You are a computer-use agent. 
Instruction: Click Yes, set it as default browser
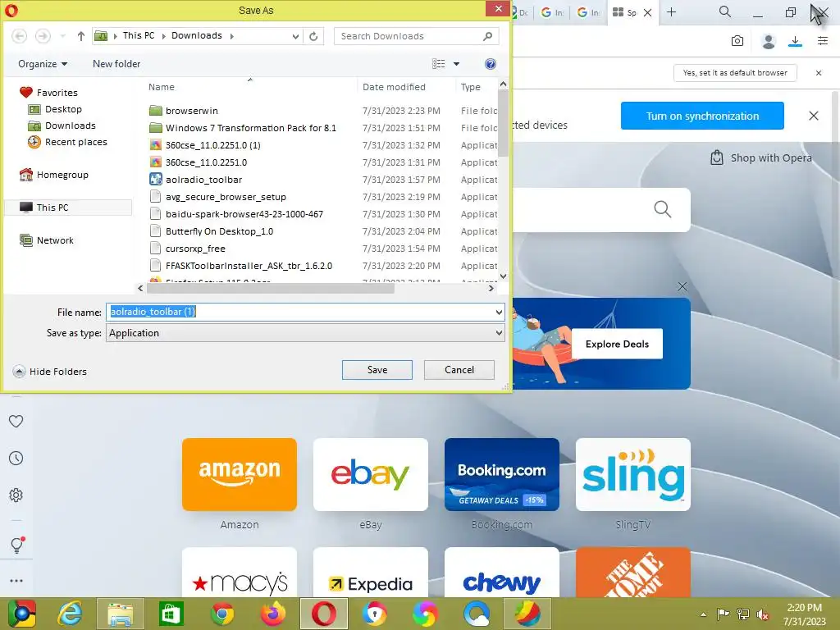pos(735,73)
